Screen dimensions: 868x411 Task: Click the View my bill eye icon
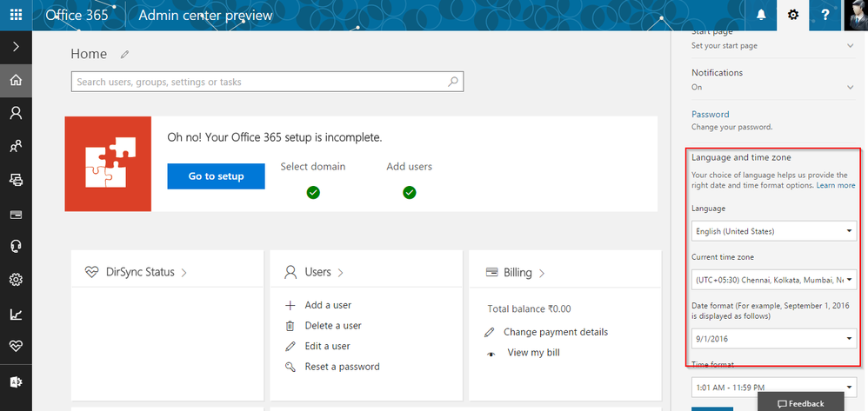point(491,354)
